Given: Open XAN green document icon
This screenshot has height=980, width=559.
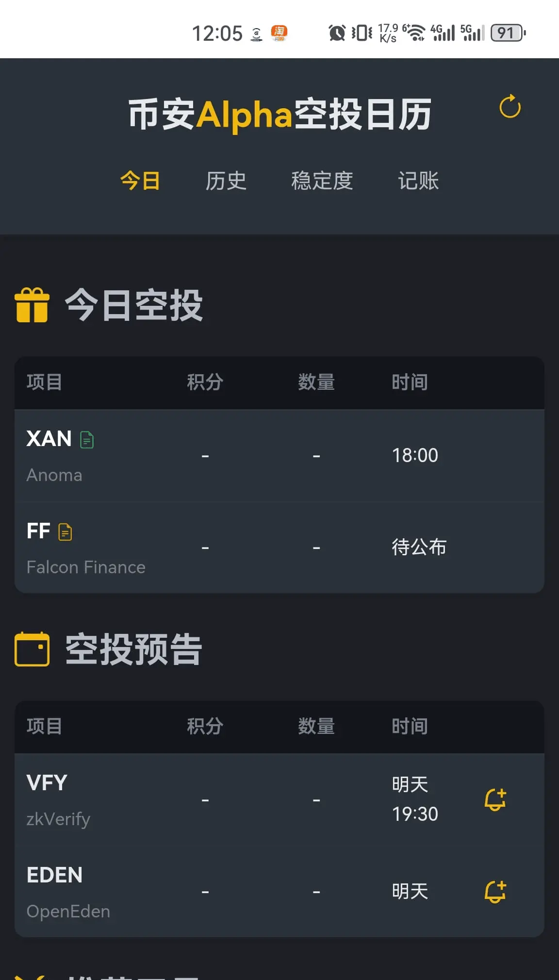Looking at the screenshot, I should click(x=87, y=440).
